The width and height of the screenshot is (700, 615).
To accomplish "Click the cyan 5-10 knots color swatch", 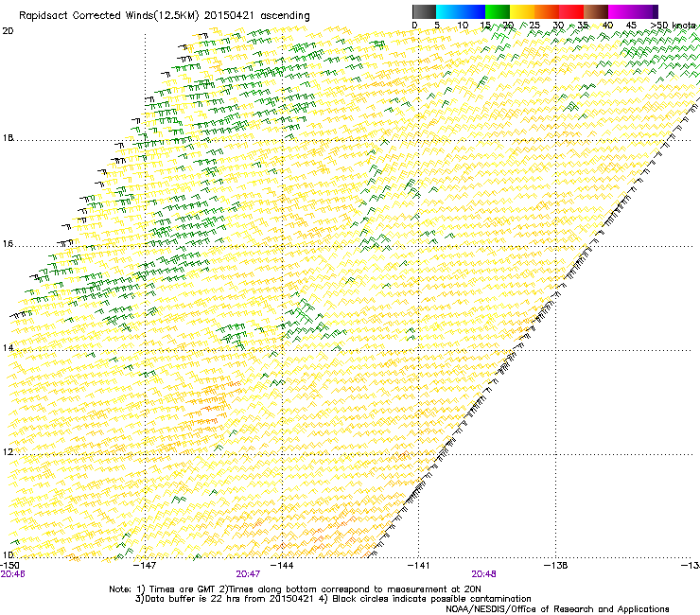I will click(x=448, y=12).
